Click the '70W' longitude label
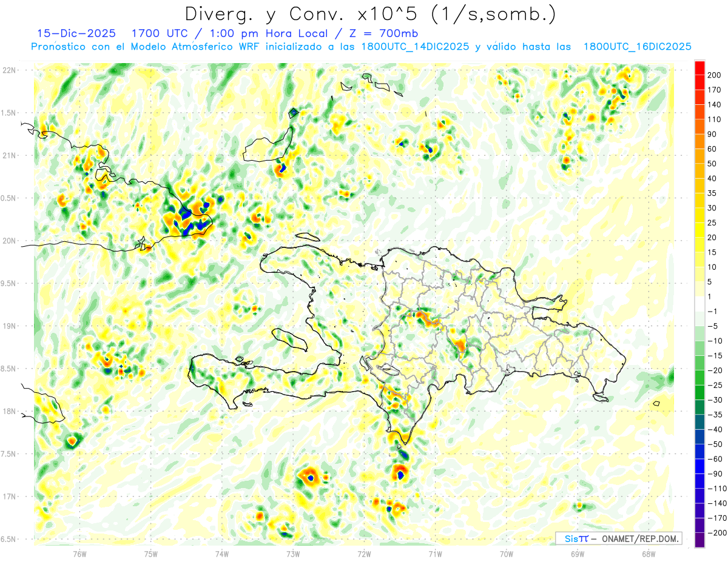728x562 pixels. click(x=507, y=554)
